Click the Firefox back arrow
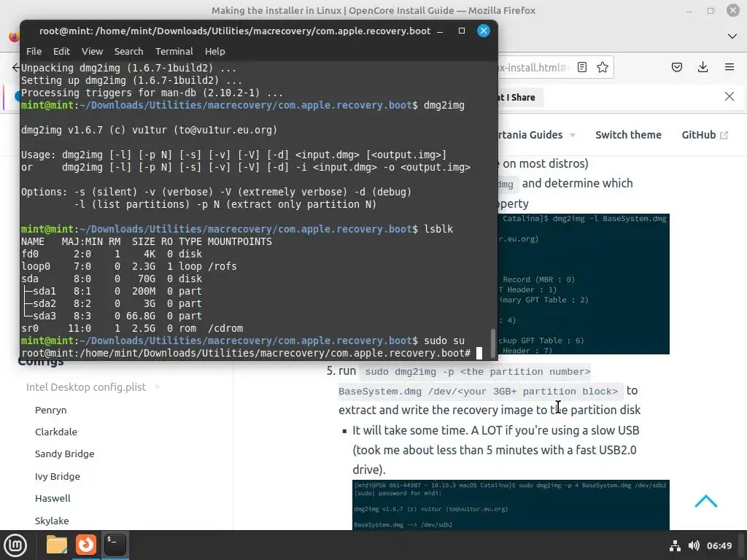The width and height of the screenshot is (747, 560). point(16,68)
